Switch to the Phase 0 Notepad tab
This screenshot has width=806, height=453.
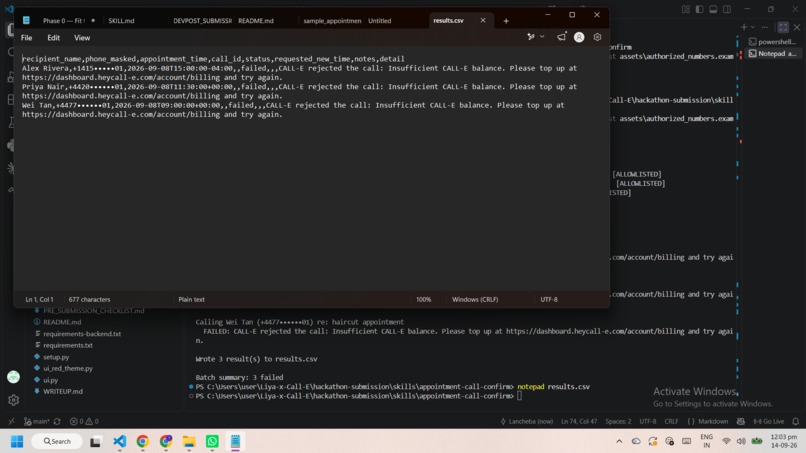(x=64, y=21)
